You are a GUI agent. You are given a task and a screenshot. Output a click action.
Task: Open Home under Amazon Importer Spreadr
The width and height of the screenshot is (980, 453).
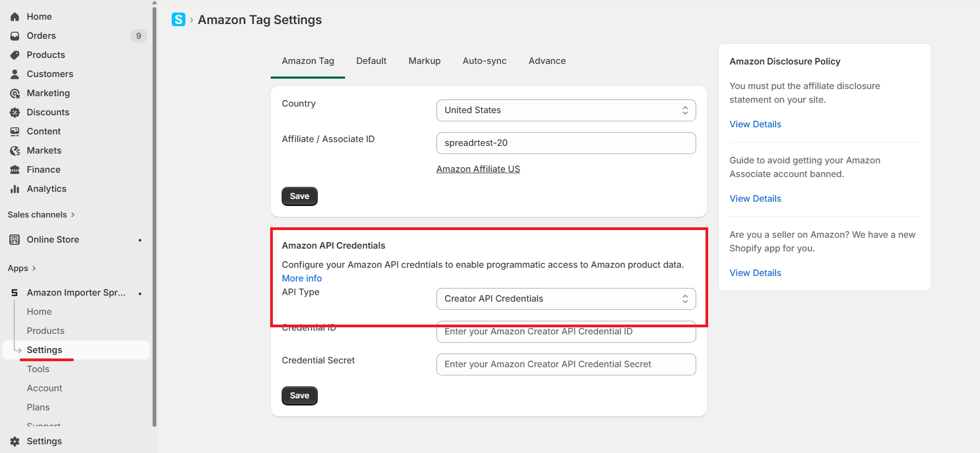[39, 312]
